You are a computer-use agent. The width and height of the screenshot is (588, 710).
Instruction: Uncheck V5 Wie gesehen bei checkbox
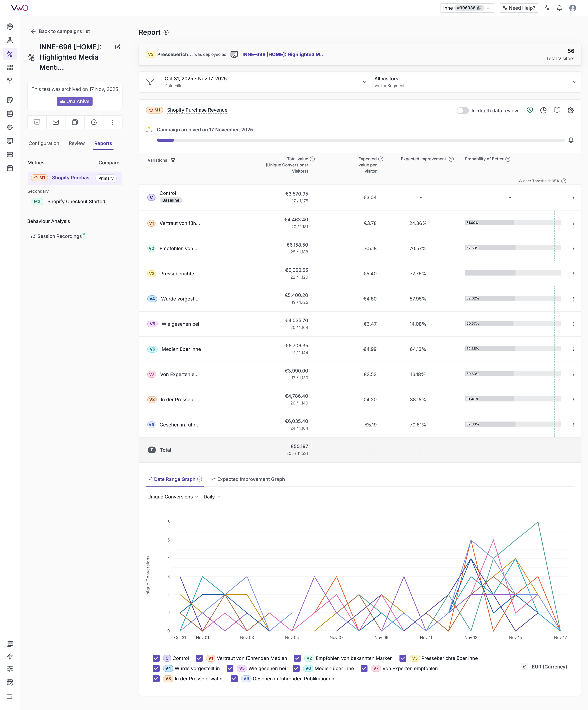click(230, 668)
